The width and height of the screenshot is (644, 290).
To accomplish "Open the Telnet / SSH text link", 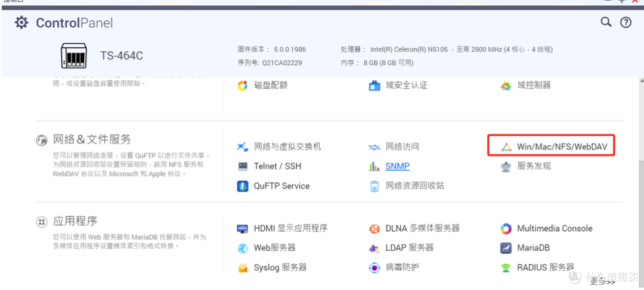I will [277, 167].
